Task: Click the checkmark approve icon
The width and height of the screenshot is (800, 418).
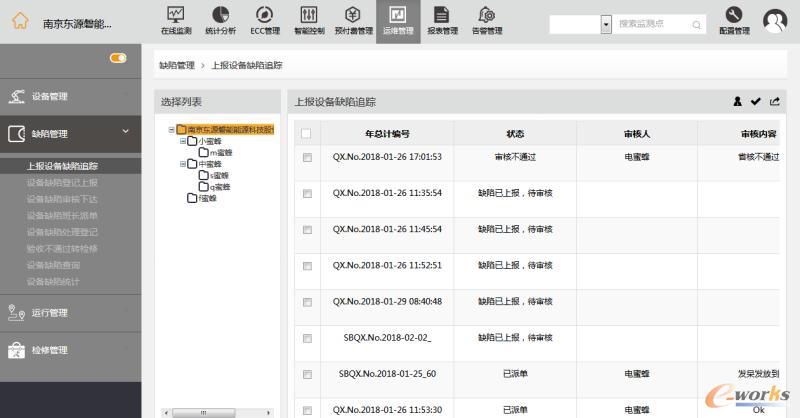Action: click(x=756, y=101)
